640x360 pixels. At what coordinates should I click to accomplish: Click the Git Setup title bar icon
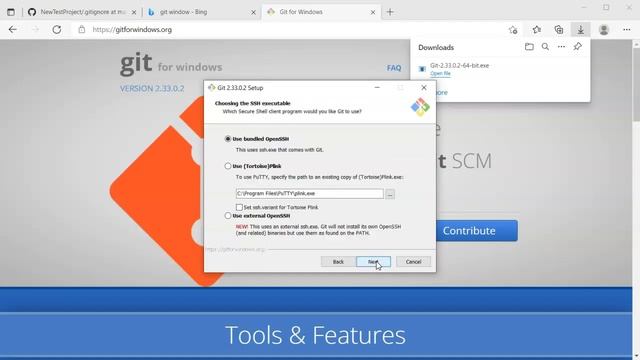pos(211,88)
